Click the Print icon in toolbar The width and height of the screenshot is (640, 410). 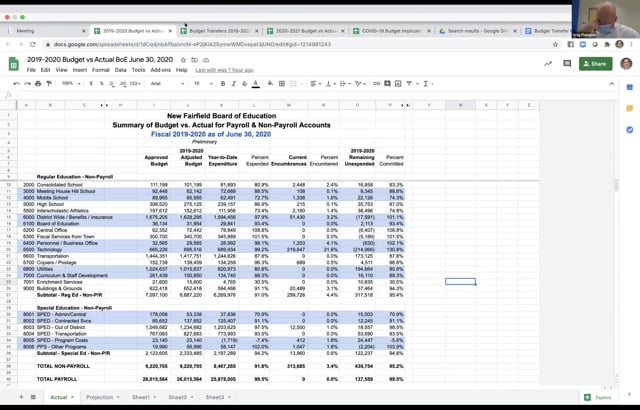(x=40, y=84)
